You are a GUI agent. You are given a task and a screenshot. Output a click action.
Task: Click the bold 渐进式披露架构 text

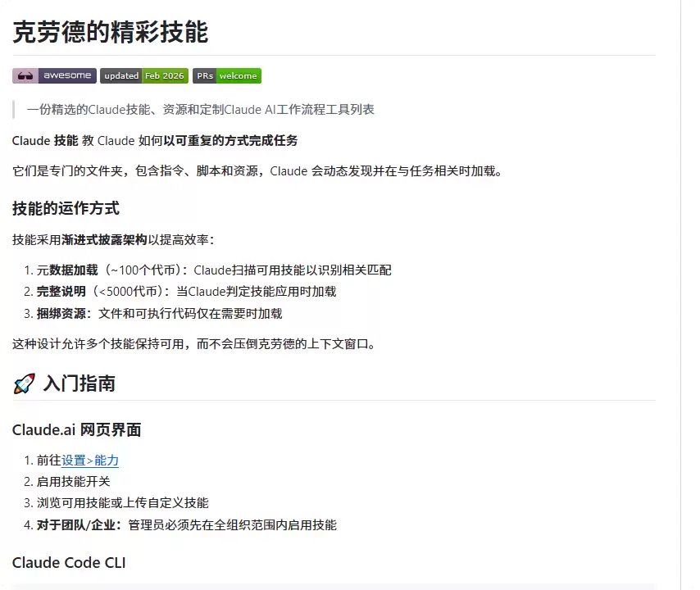click(x=104, y=239)
